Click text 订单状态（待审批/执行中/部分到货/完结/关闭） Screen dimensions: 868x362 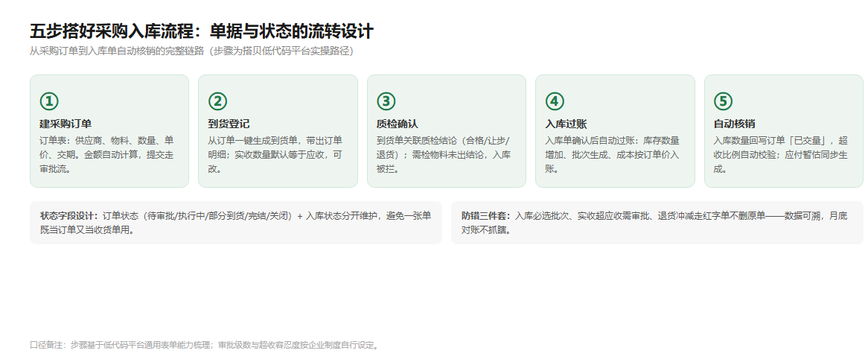[197, 216]
